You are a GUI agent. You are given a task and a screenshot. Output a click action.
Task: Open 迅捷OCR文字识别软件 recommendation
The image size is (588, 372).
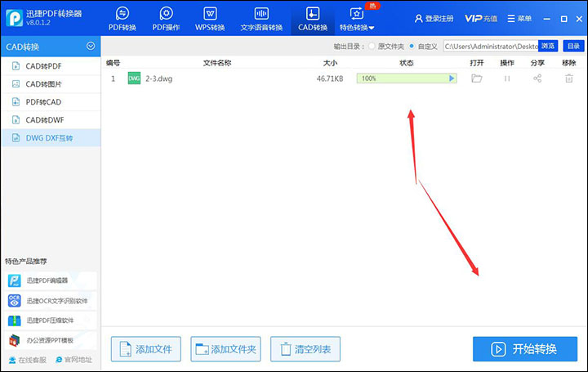click(51, 301)
